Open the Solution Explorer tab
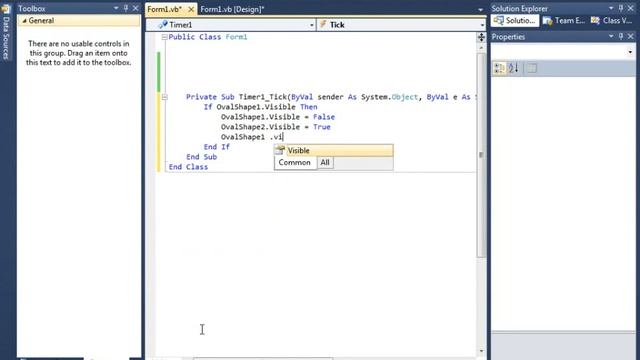 click(515, 20)
